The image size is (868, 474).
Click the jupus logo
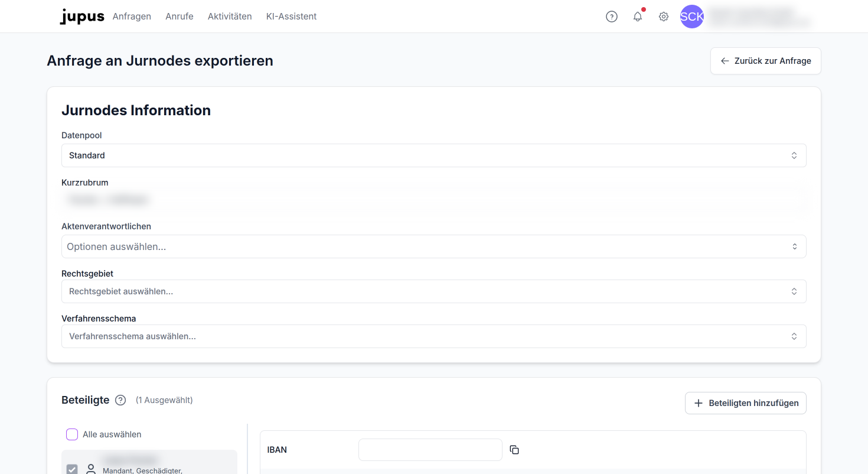point(82,17)
